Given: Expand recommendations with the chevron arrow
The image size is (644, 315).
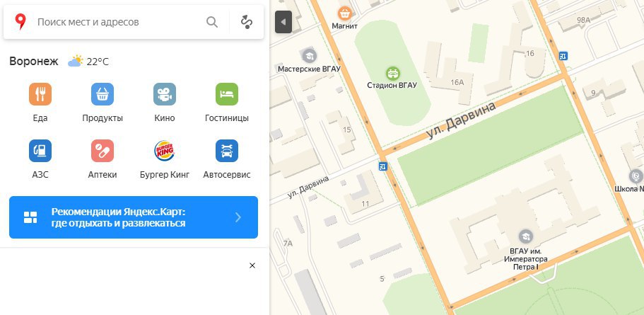Looking at the screenshot, I should [238, 217].
